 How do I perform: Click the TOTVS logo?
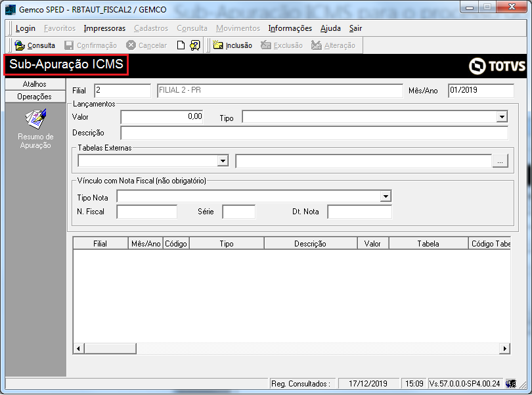click(x=497, y=66)
